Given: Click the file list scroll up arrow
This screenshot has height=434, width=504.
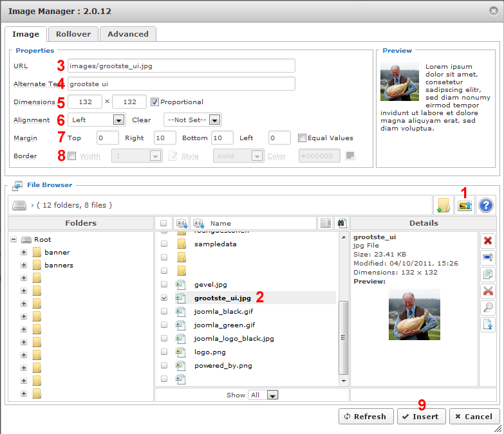Looking at the screenshot, I should tap(344, 237).
